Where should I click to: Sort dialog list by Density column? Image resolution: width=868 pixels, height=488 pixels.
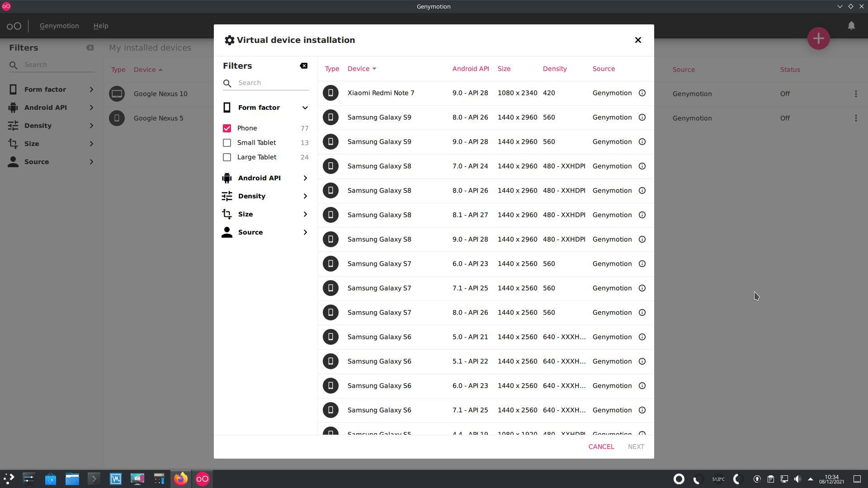tap(555, 69)
